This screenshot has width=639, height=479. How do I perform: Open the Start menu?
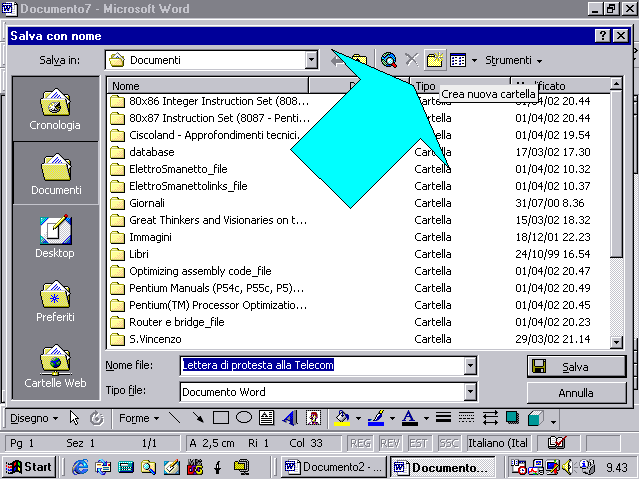tap(29, 467)
